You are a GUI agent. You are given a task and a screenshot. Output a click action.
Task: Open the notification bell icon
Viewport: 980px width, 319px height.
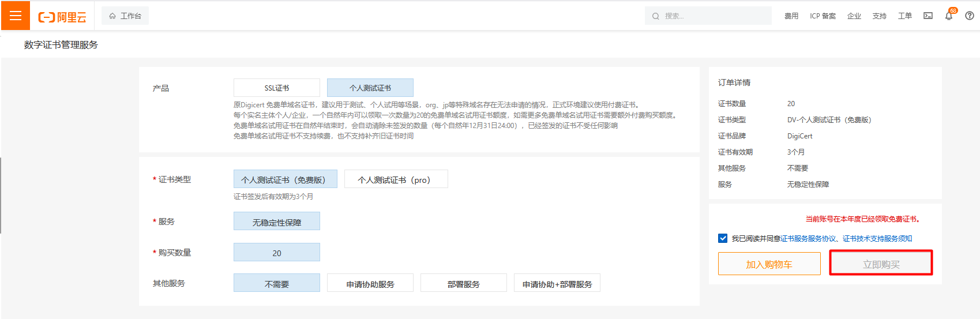(949, 16)
